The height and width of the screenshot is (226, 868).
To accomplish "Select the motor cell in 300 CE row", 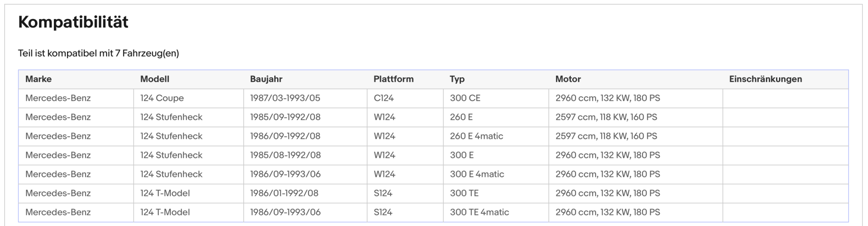I will (x=636, y=98).
